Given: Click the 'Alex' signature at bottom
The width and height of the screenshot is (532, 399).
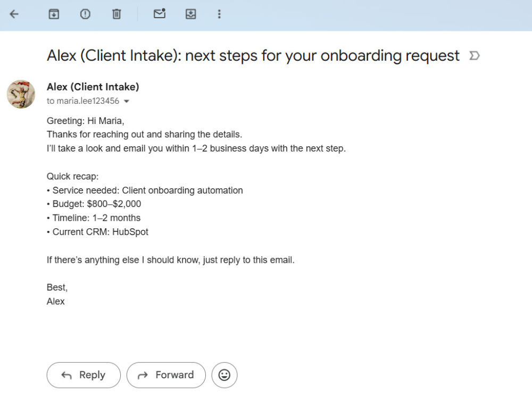Looking at the screenshot, I should point(56,301).
